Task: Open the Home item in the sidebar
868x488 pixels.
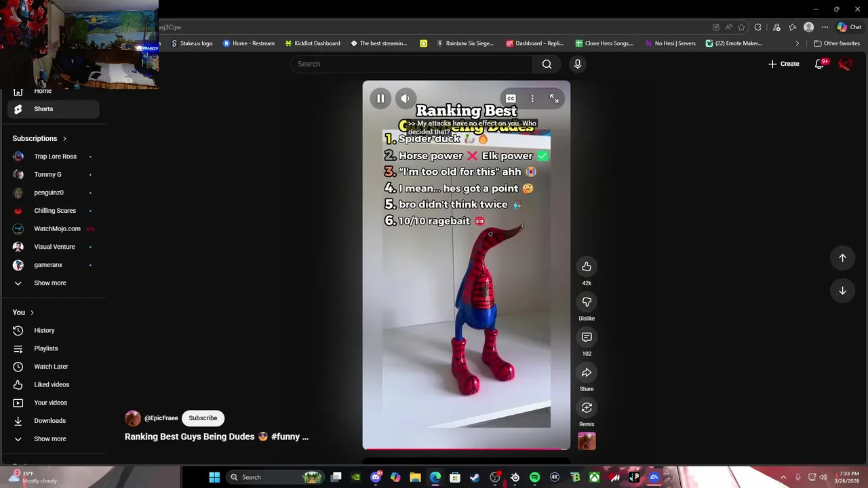Action: coord(53,91)
